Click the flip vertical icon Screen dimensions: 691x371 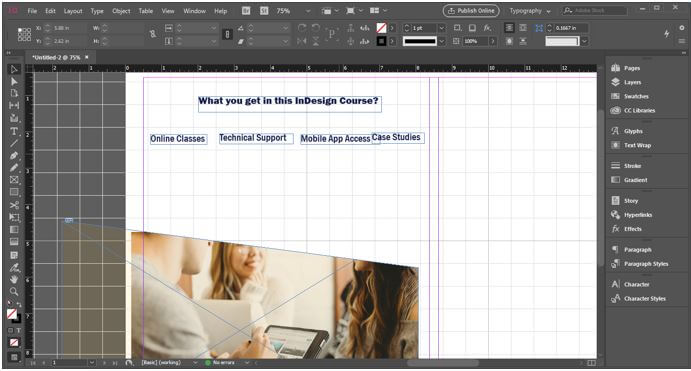[316, 41]
